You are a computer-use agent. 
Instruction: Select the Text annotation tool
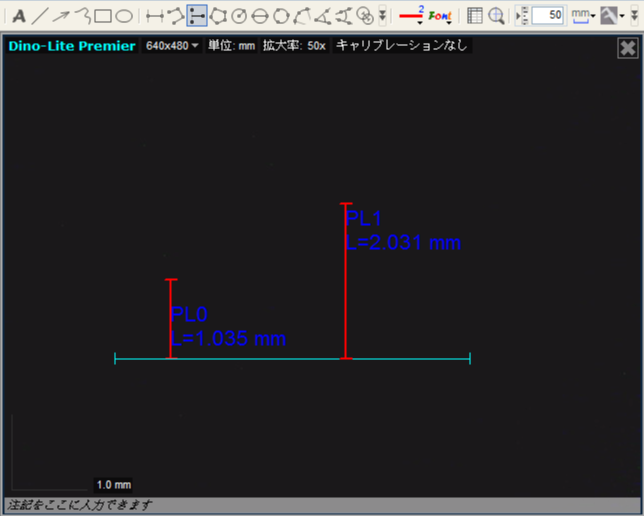(x=19, y=16)
